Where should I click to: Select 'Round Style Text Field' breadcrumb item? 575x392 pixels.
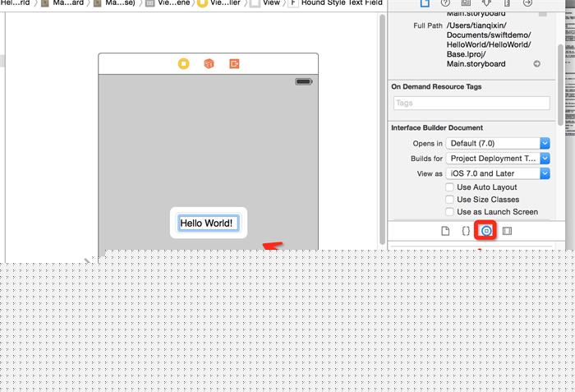[x=339, y=3]
